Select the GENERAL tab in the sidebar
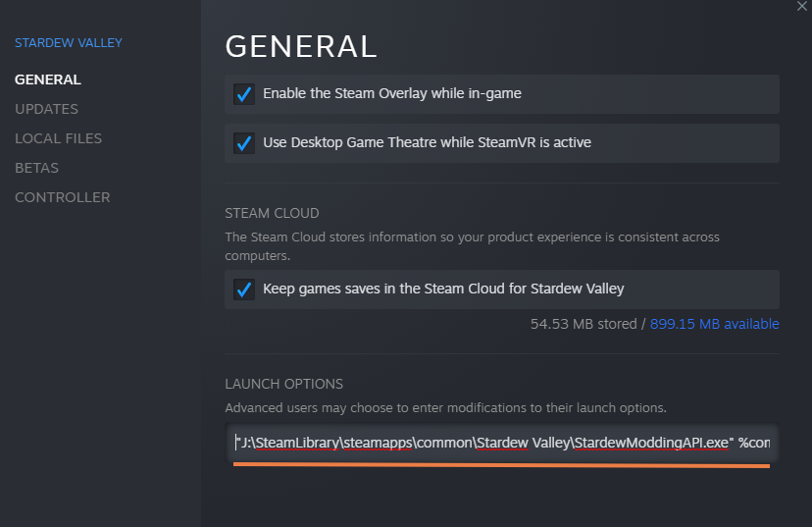 48,79
